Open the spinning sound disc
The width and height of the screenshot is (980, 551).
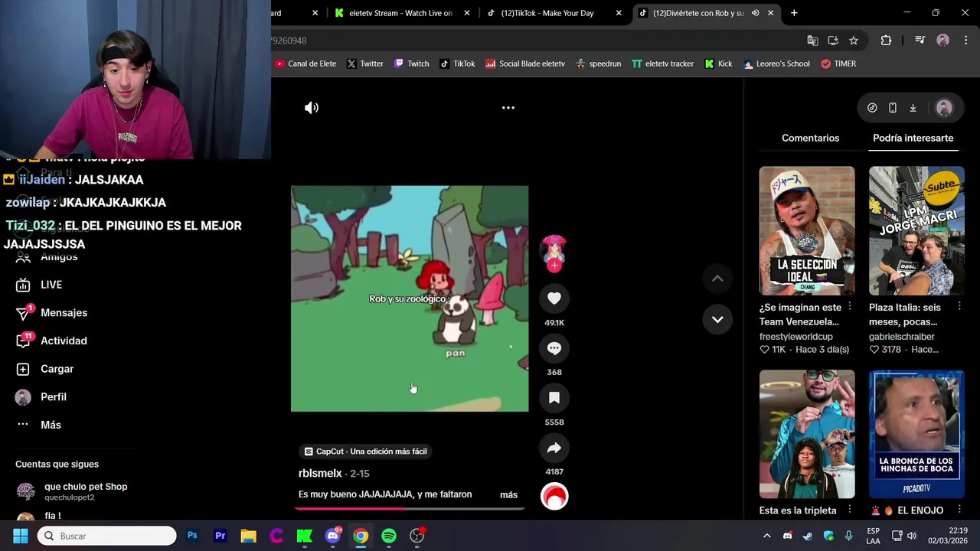point(554,496)
